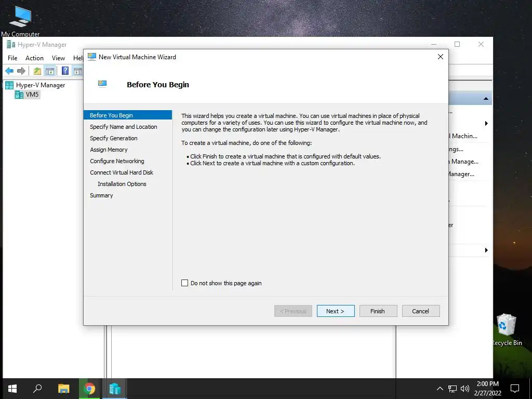This screenshot has height=399, width=532.
Task: Go to 'Assign Memory' step
Action: click(x=109, y=150)
